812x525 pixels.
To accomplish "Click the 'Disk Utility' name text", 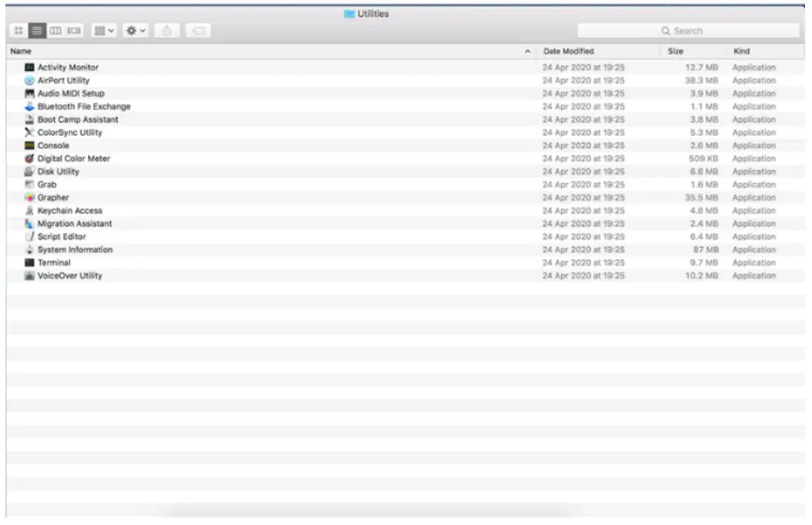I will [x=58, y=171].
